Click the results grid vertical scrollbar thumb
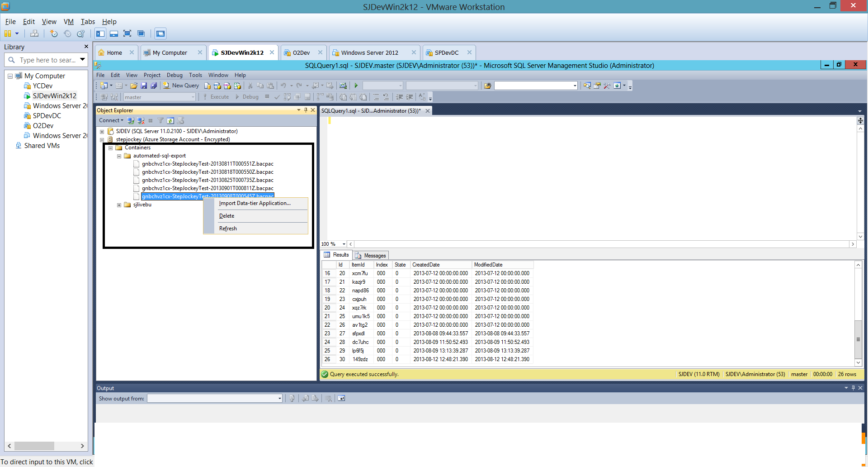 click(x=858, y=339)
